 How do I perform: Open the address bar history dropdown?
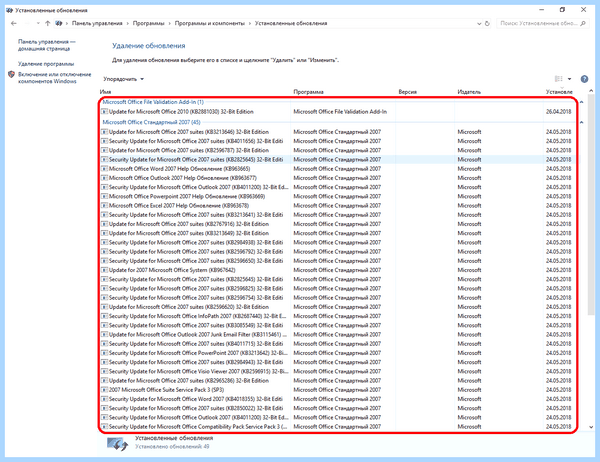(x=479, y=24)
